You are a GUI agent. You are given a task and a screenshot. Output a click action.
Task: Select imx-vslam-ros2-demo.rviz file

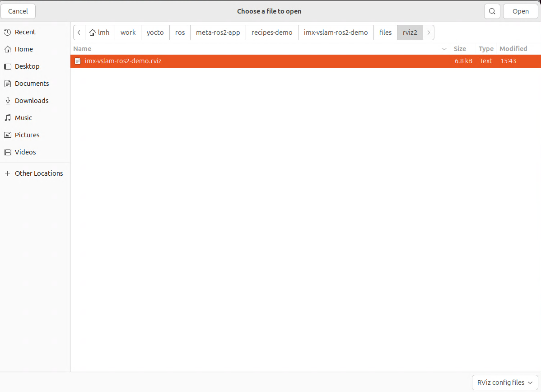123,61
